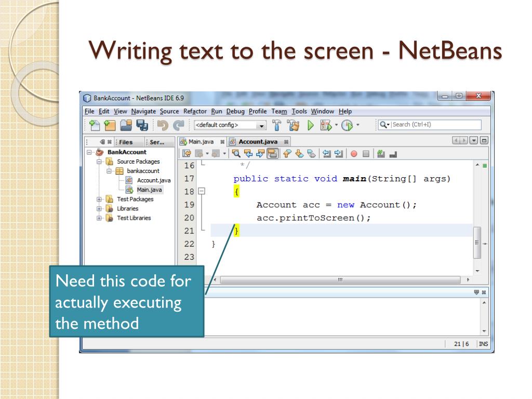The height and width of the screenshot is (399, 532).
Task: Open the Edit menu
Action: coord(104,111)
